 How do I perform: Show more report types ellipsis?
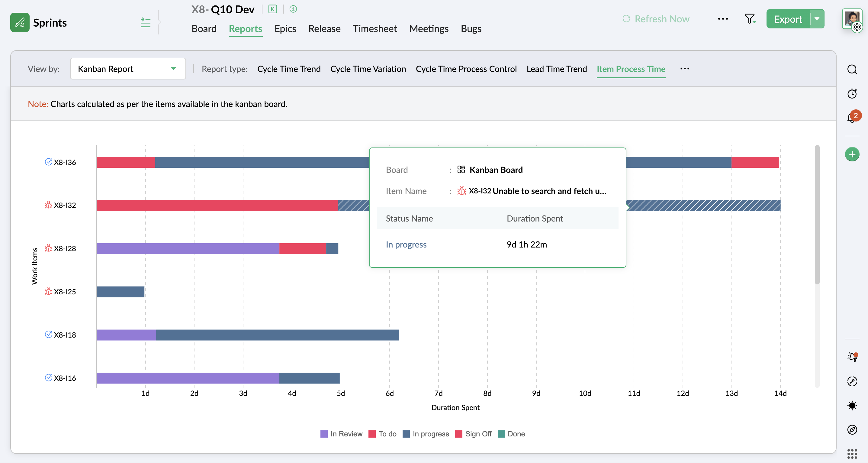click(x=684, y=69)
